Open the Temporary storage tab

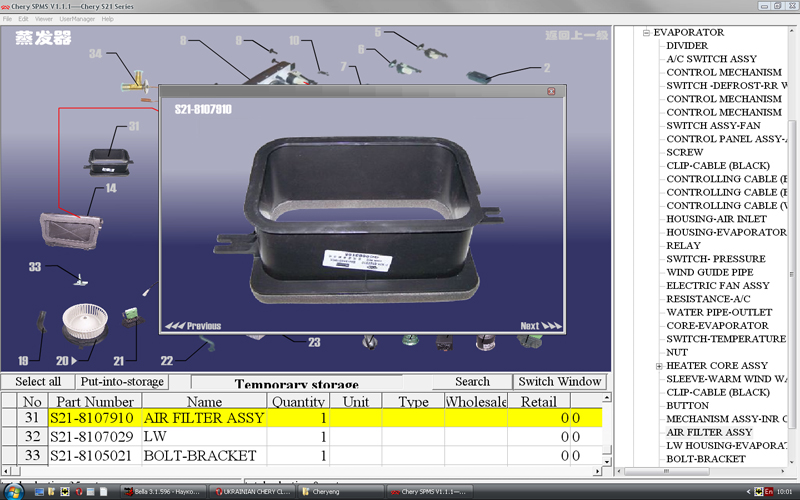[x=296, y=383]
